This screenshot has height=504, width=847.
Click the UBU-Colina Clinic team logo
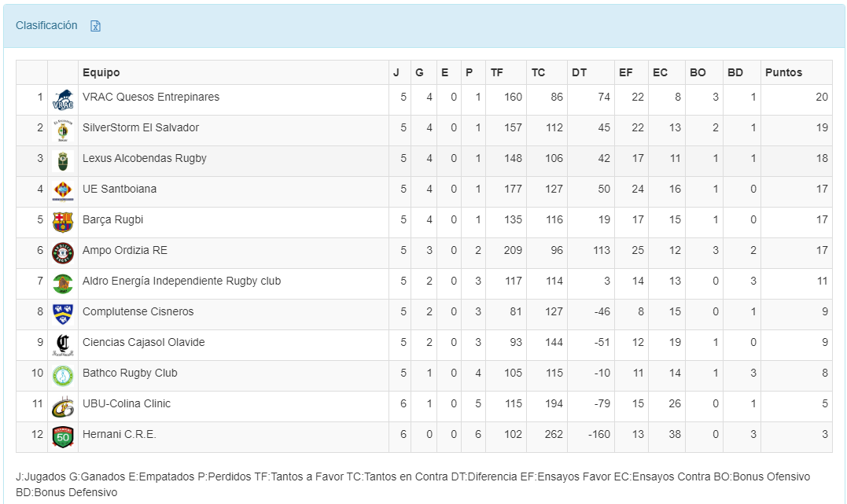pos(63,407)
